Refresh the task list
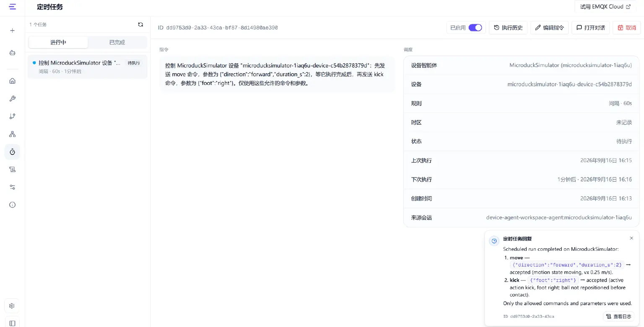Screen dimensions: 644x327 140,25
